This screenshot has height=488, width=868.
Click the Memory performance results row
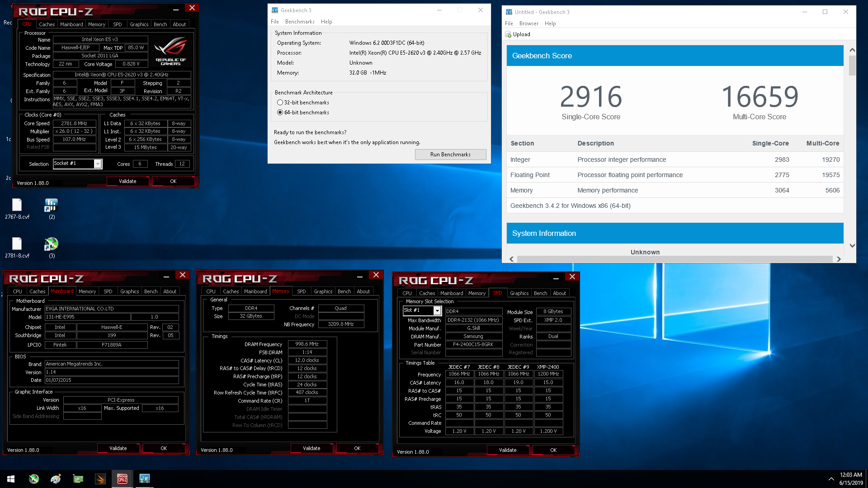click(x=675, y=190)
